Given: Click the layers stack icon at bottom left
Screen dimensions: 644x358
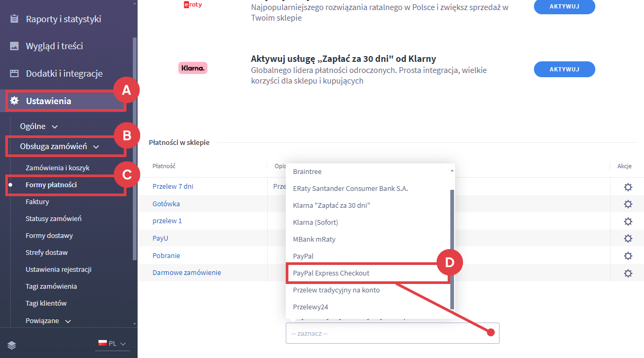Looking at the screenshot, I should pos(12,345).
